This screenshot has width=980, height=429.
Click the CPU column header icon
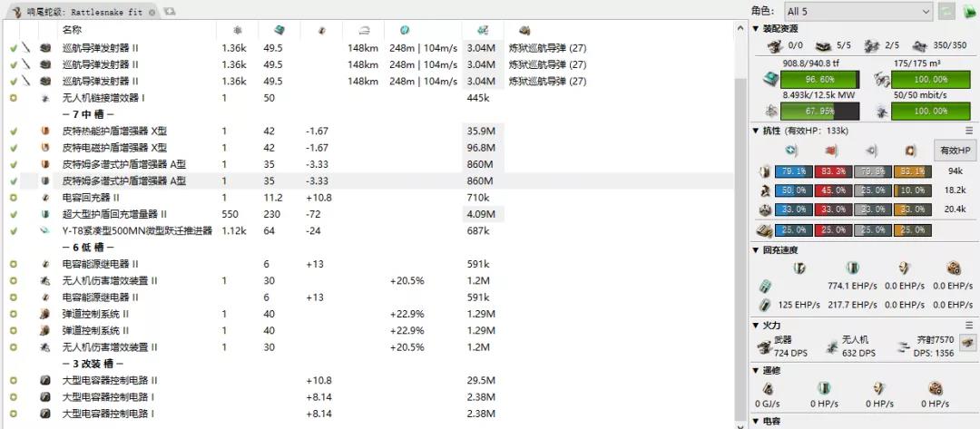click(278, 30)
